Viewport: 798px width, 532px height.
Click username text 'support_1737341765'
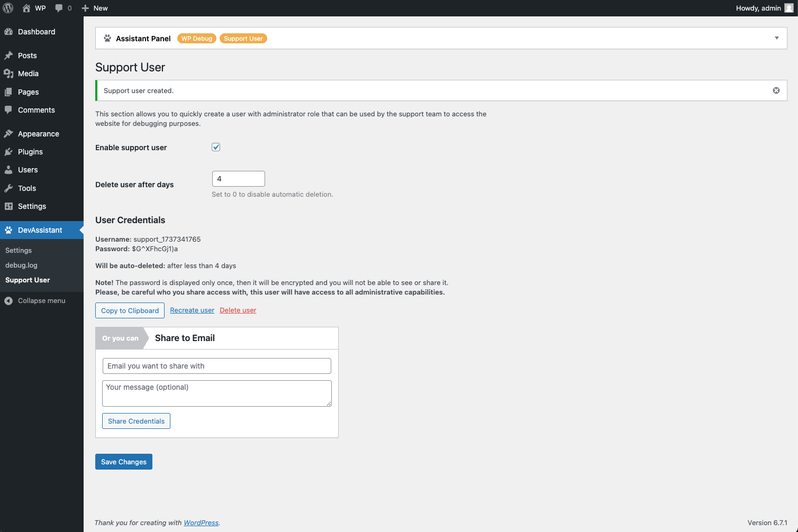167,239
